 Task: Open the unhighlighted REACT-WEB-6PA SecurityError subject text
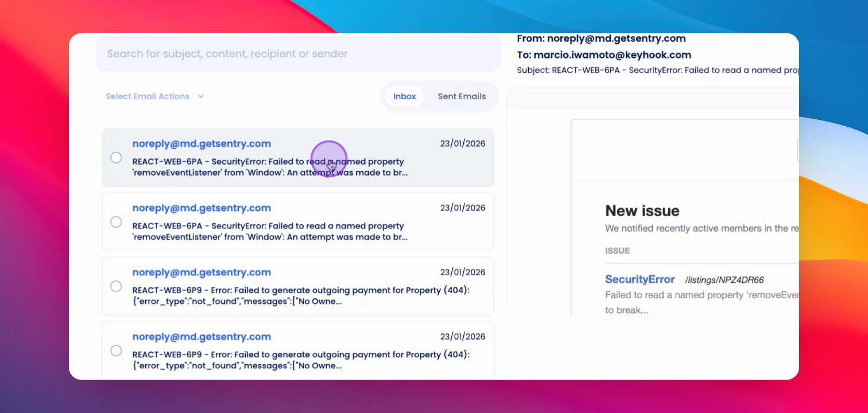click(270, 231)
